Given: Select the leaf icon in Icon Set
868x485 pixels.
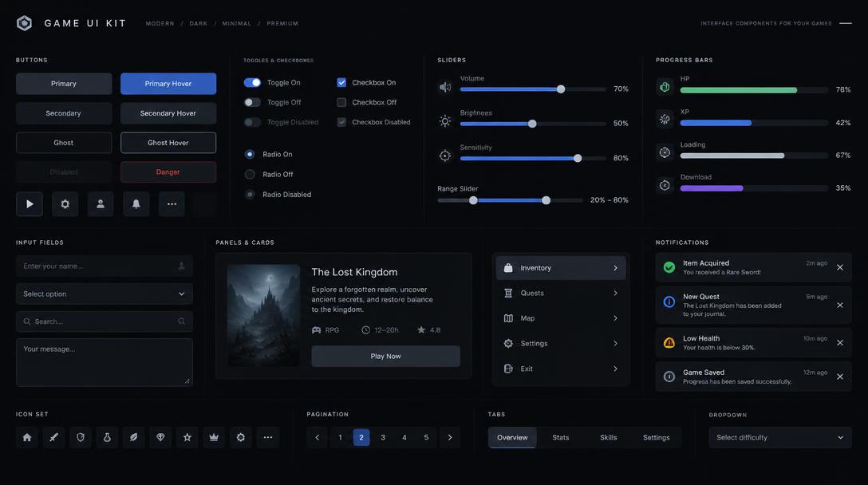Looking at the screenshot, I should (133, 437).
